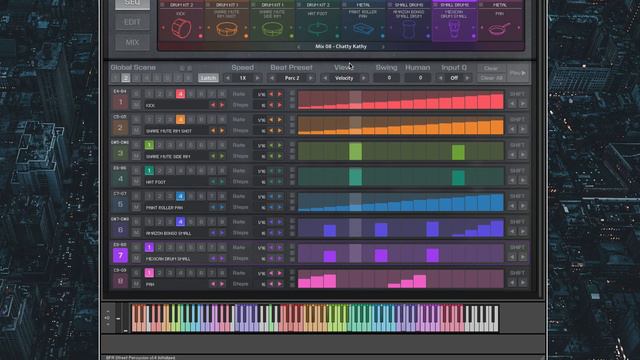Switch to the EDIT tab
Screen dimensions: 640x360
[x=132, y=22]
